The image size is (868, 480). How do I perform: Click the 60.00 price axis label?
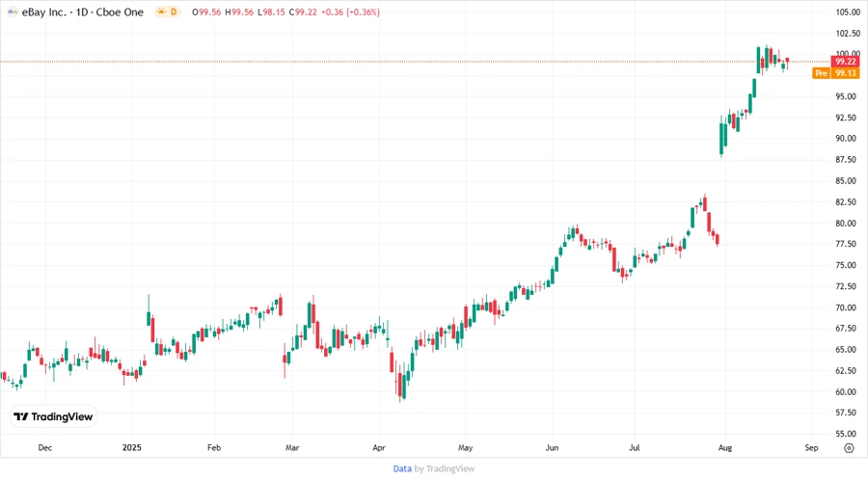click(846, 391)
